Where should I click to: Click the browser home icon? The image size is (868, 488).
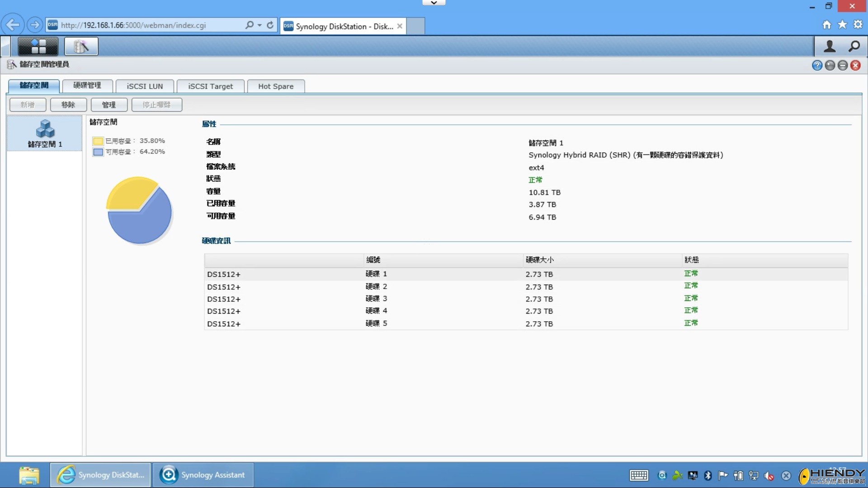click(827, 25)
